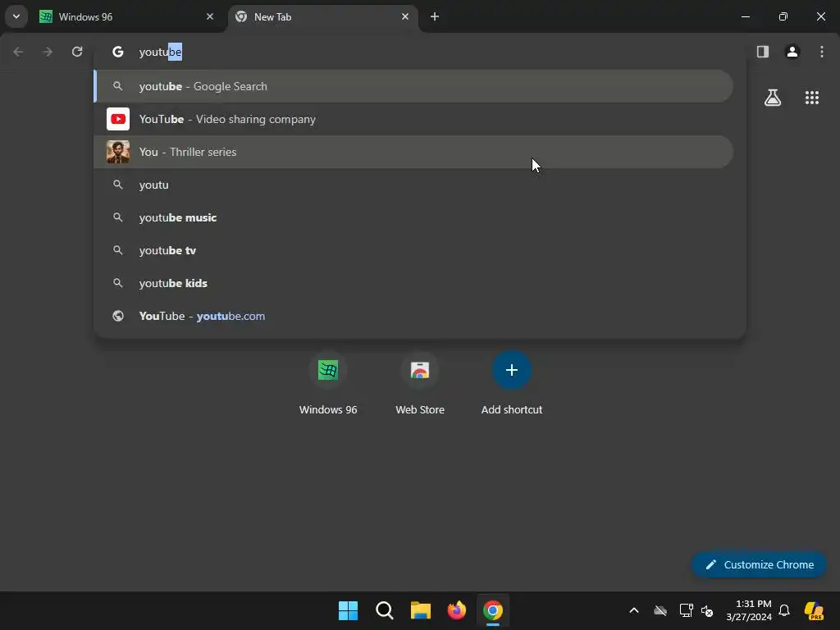Screen dimensions: 840x630
Task: Choose 'You - Thriller series' suggestion
Action: click(x=413, y=152)
